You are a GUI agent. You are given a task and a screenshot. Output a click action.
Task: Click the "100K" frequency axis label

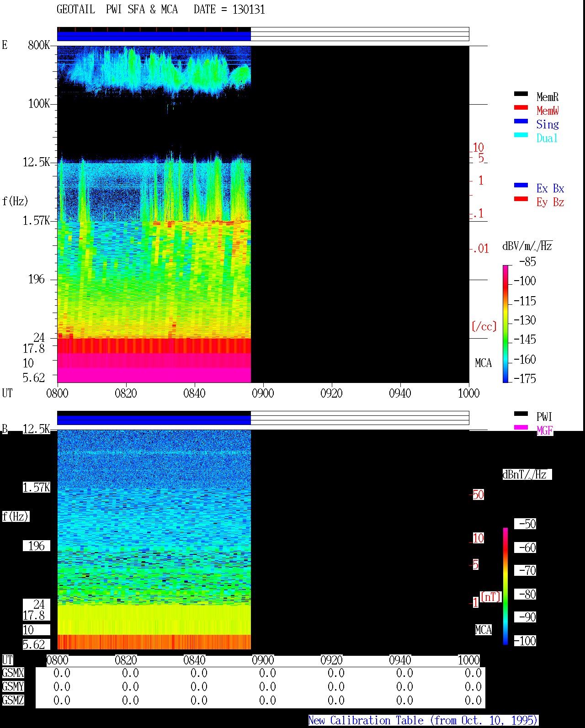point(39,103)
